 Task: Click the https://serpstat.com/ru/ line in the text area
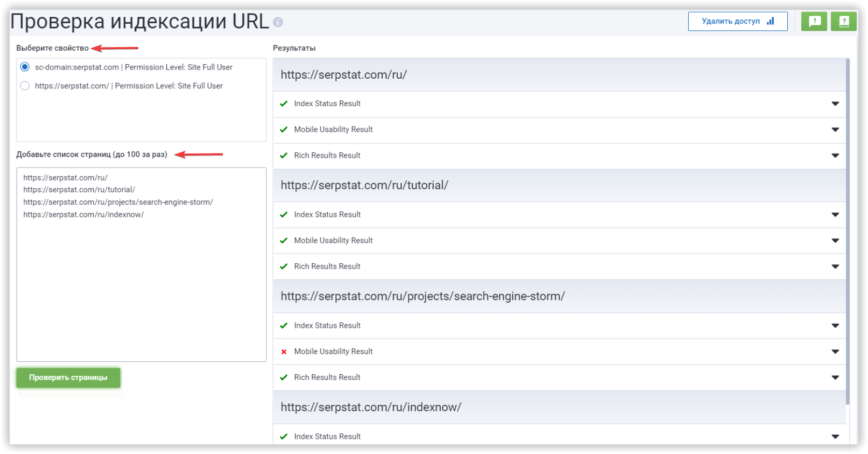(x=65, y=178)
